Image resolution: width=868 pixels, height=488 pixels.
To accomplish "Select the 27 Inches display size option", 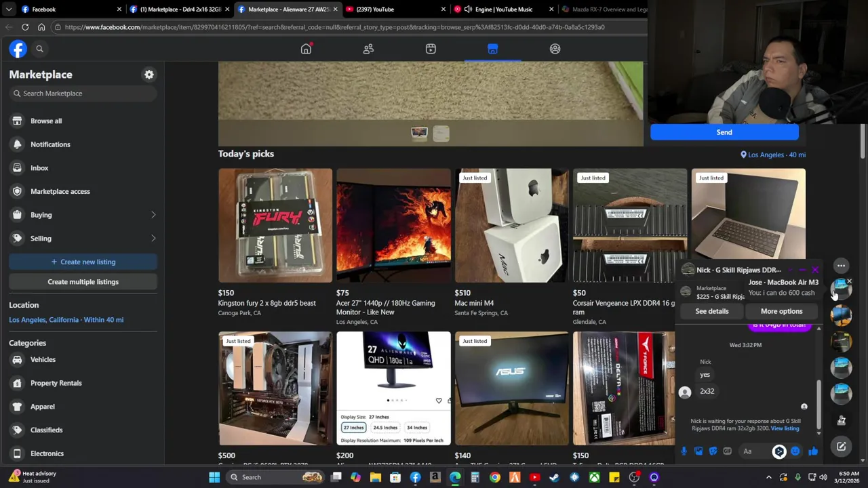I will [x=353, y=428].
